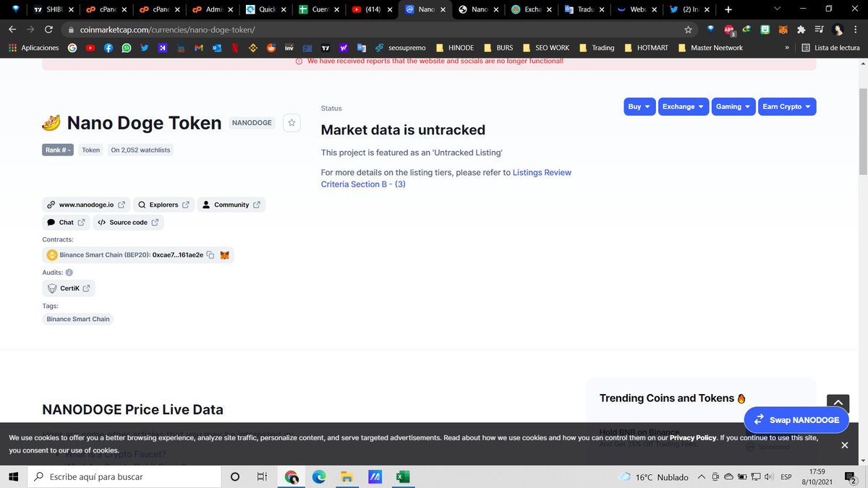Open the Trading bookmark folder
This screenshot has height=488, width=868.
click(597, 48)
